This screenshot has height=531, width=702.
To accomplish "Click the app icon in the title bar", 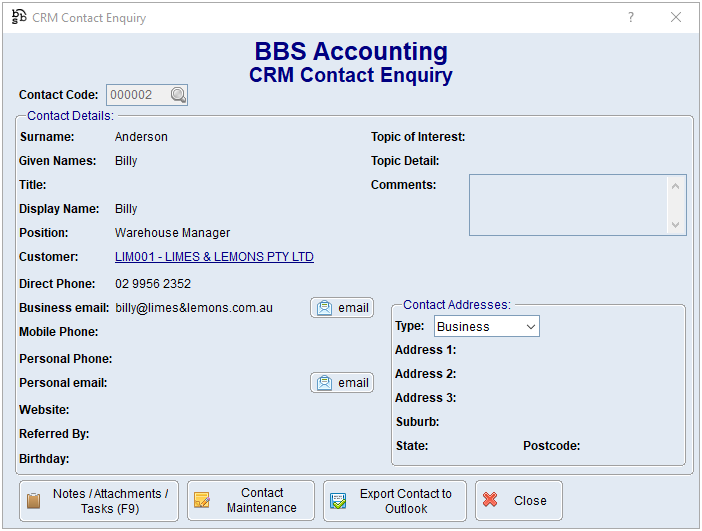I will [x=18, y=17].
